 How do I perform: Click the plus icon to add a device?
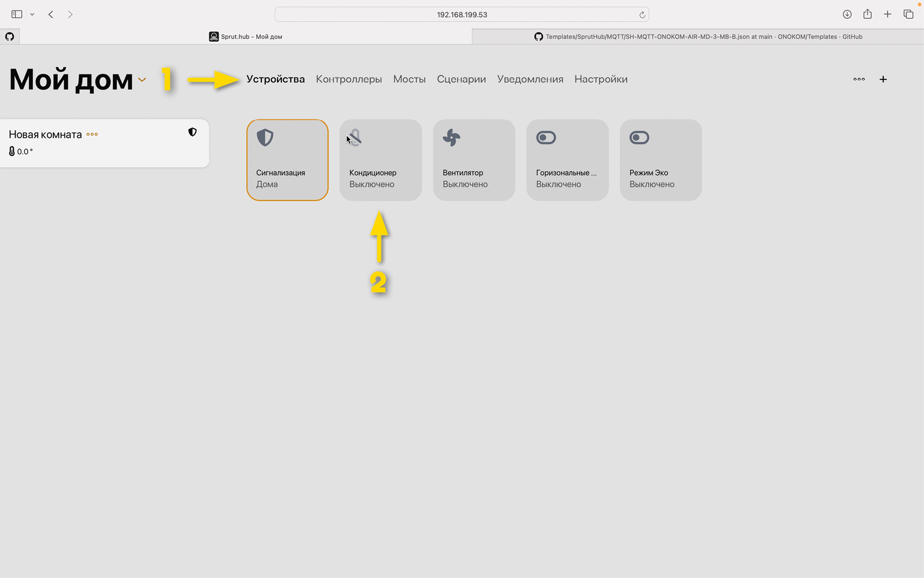coord(883,79)
